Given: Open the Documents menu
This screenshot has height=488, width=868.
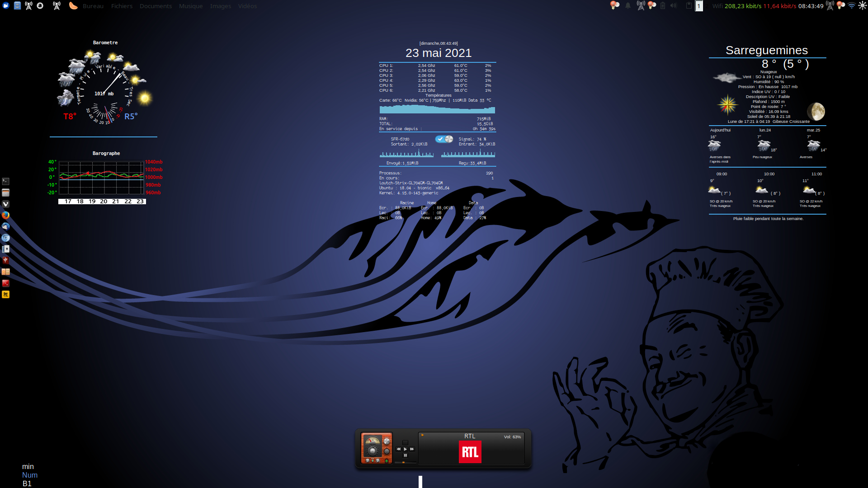Looking at the screenshot, I should (156, 6).
